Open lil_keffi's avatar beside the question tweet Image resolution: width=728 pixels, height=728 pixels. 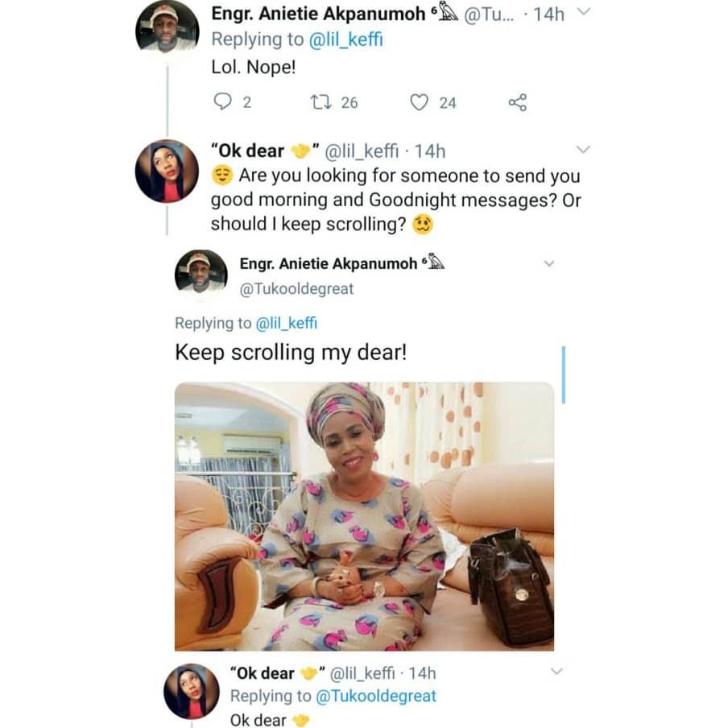click(167, 171)
